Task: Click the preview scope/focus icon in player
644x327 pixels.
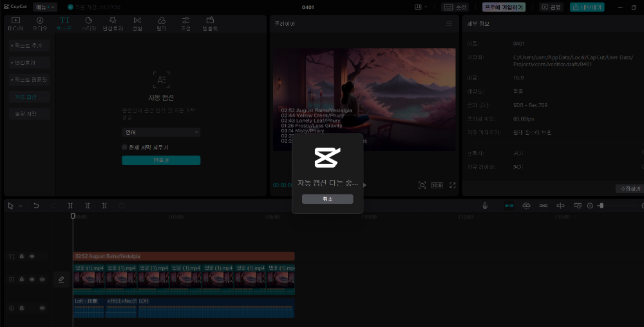Action: (x=422, y=186)
